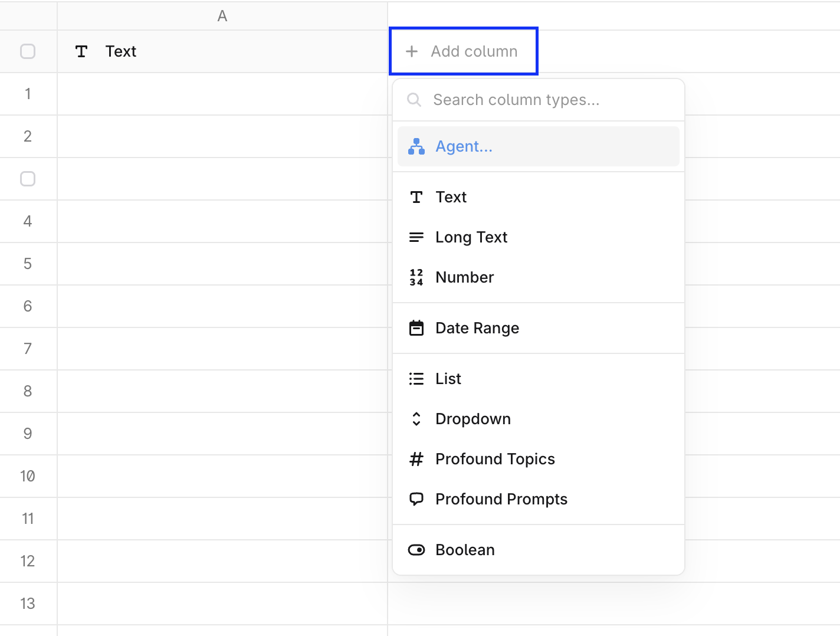Pick Number column type

point(539,277)
